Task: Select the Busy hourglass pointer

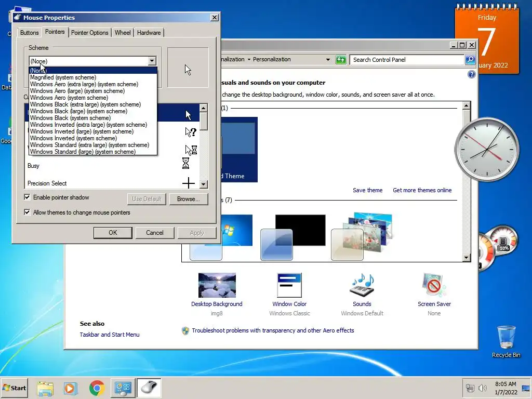Action: pyautogui.click(x=185, y=163)
